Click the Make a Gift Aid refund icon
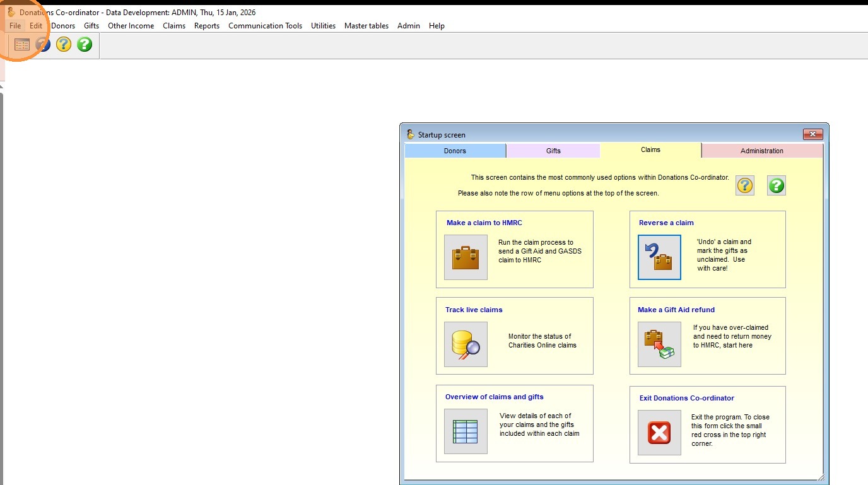Viewport: 868px width, 485px height. click(x=659, y=344)
